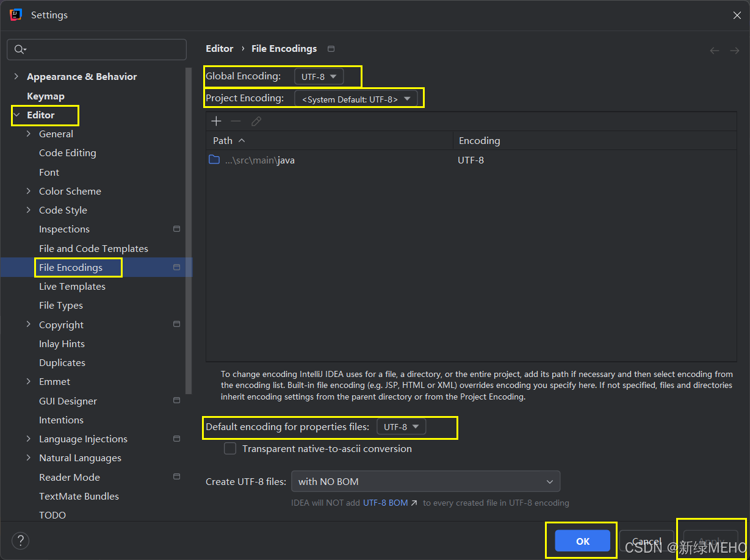
Task: Select Live Templates in the settings tree
Action: [x=72, y=287]
